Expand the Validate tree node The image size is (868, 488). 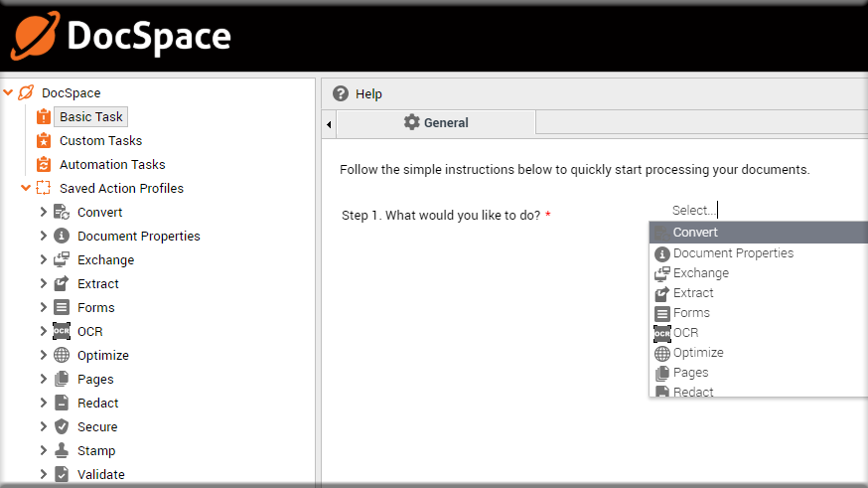(x=43, y=474)
